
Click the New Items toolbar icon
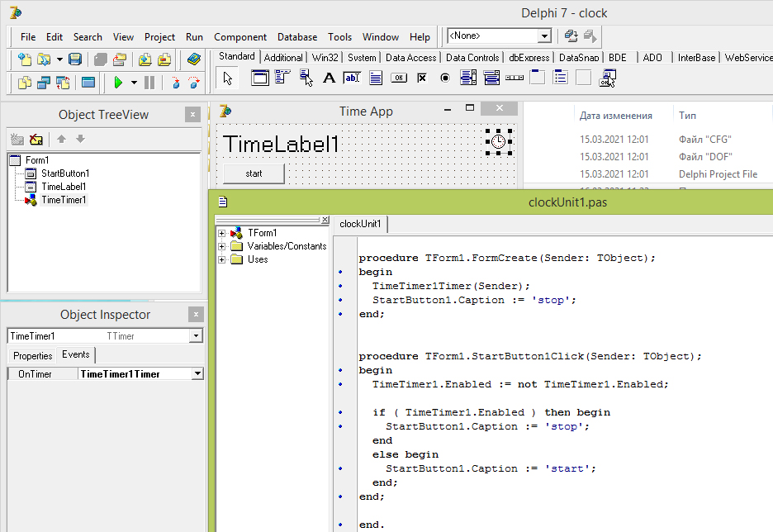click(24, 59)
